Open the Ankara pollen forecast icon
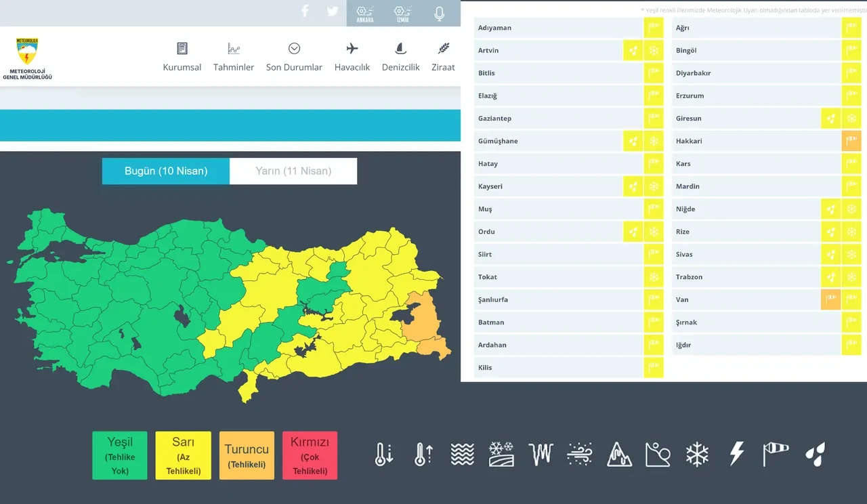This screenshot has width=867, height=504. pos(365,14)
